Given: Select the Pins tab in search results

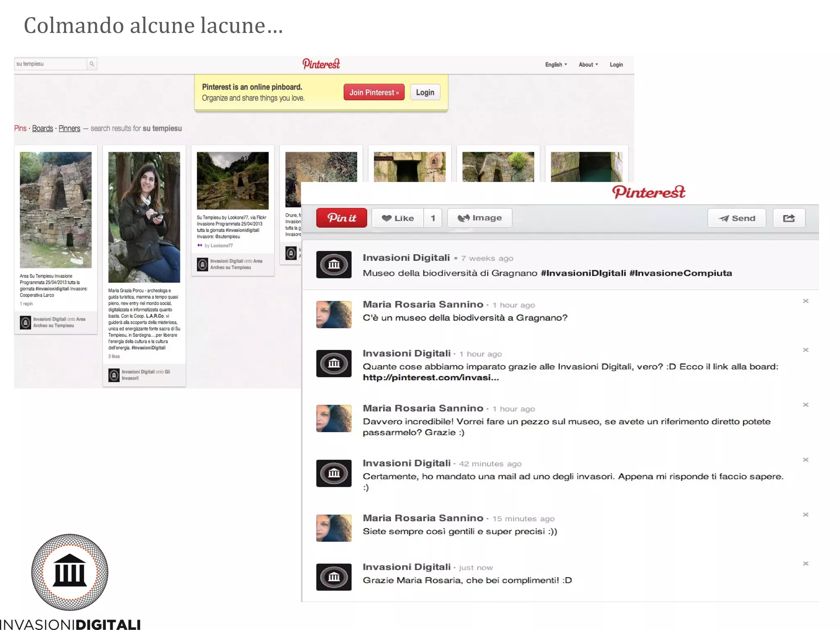Looking at the screenshot, I should 21,128.
